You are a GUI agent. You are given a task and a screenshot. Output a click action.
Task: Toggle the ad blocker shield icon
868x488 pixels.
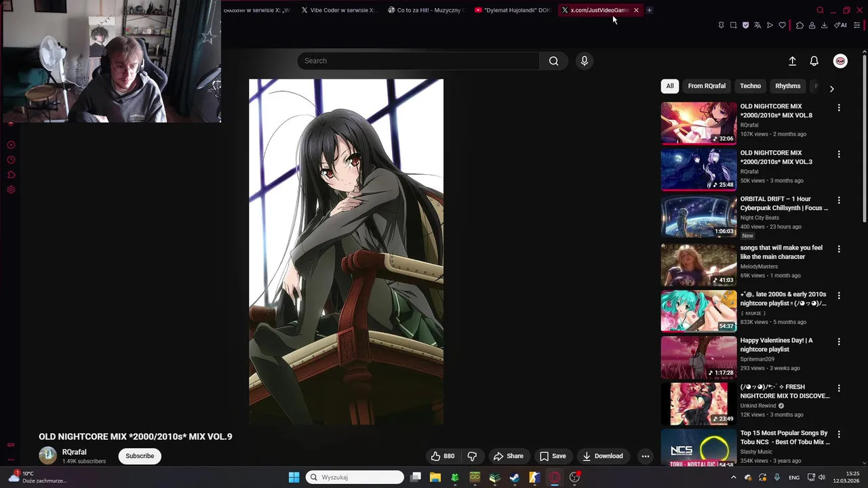745,25
